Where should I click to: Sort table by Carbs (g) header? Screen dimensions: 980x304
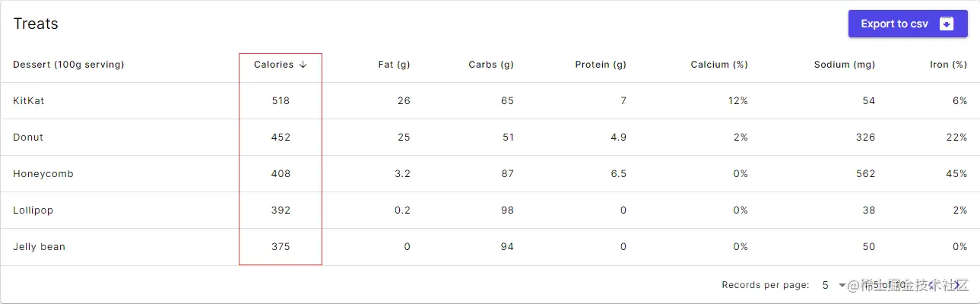tap(490, 65)
